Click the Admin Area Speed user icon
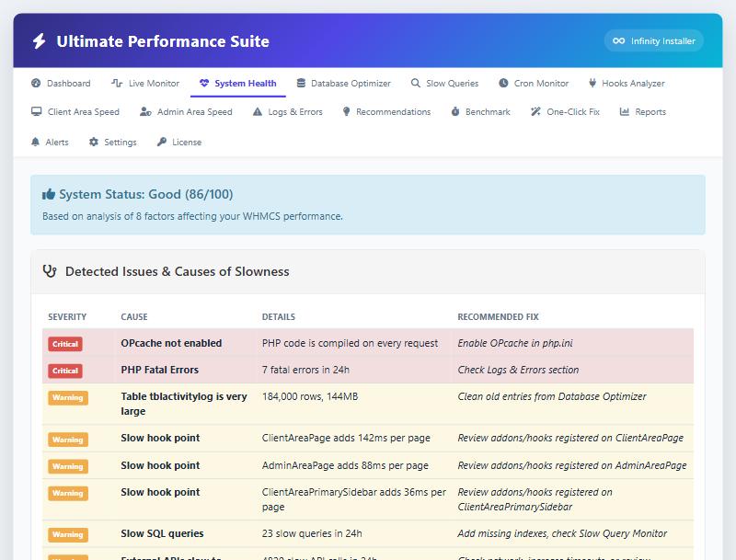 145,111
